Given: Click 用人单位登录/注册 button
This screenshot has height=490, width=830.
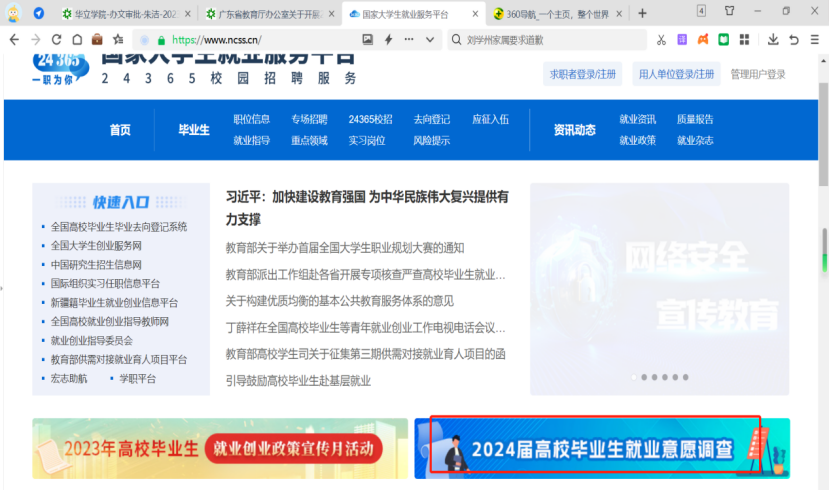Looking at the screenshot, I should [677, 75].
